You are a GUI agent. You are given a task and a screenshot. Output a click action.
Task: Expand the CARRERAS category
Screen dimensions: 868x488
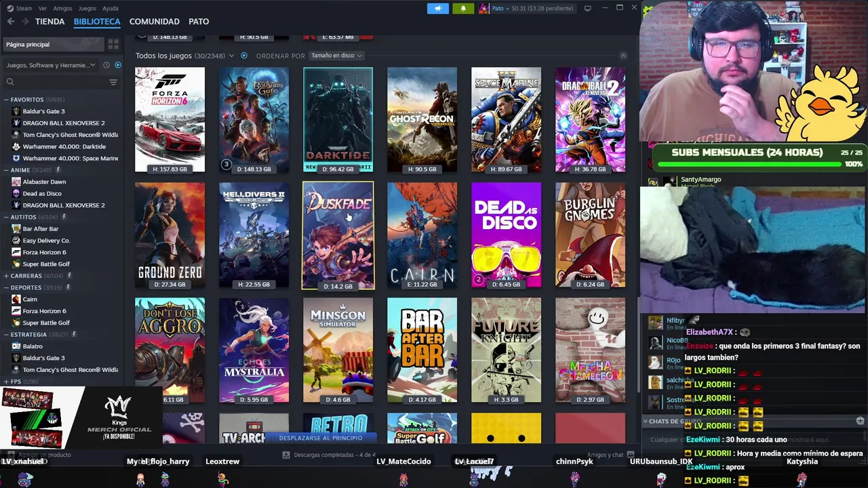tap(6, 276)
